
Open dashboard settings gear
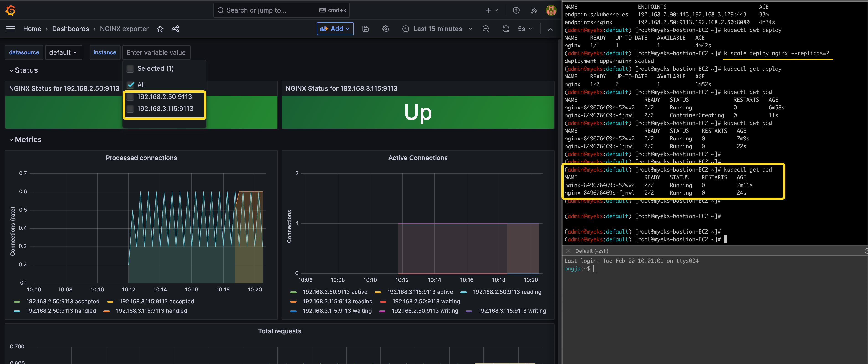click(x=385, y=29)
